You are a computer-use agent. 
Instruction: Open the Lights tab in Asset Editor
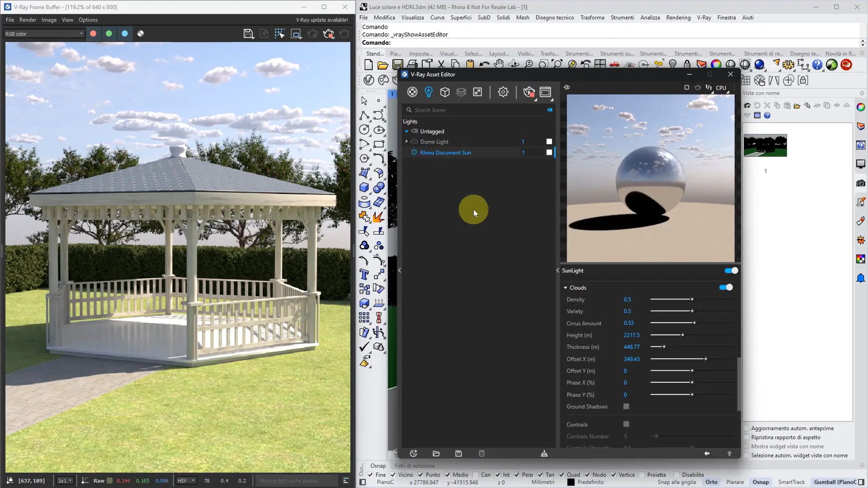[x=429, y=92]
